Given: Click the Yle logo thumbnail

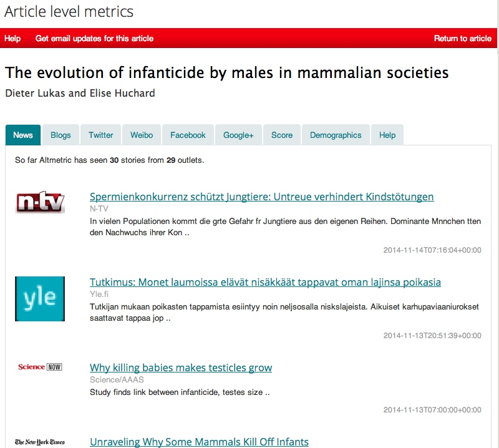Looking at the screenshot, I should pos(40,299).
